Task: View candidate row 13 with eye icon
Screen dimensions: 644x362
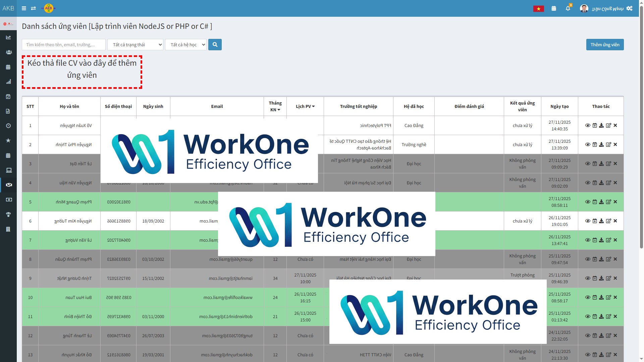Action: pyautogui.click(x=588, y=355)
